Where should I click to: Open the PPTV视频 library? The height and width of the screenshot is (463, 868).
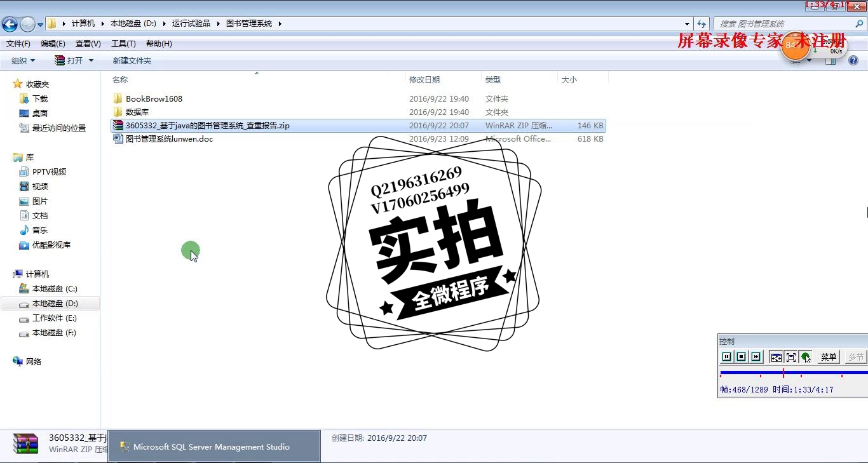50,171
